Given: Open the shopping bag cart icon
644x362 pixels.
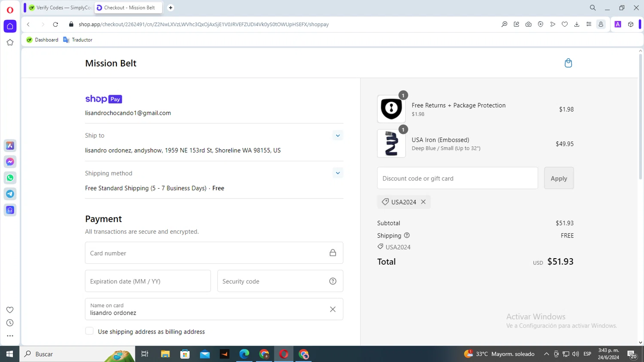Looking at the screenshot, I should coord(568,63).
